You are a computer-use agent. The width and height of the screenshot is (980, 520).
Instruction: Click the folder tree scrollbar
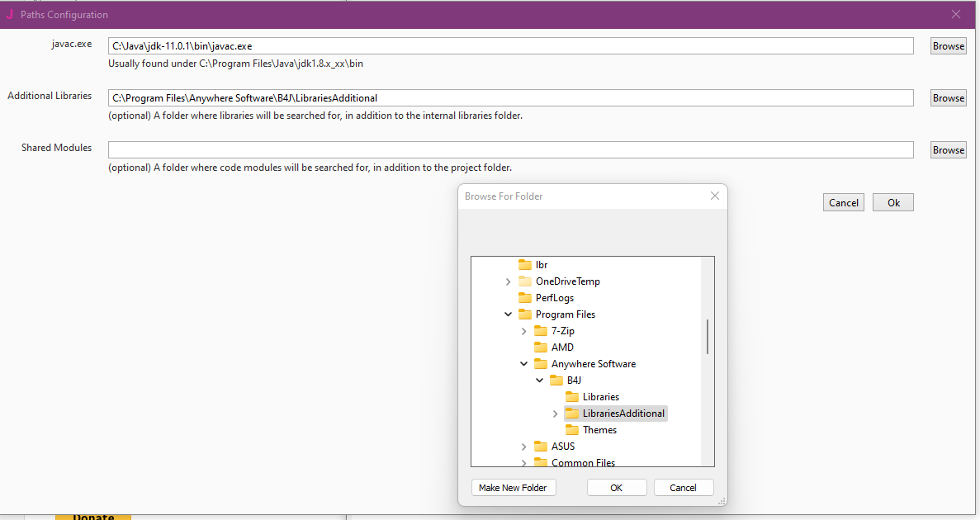708,337
